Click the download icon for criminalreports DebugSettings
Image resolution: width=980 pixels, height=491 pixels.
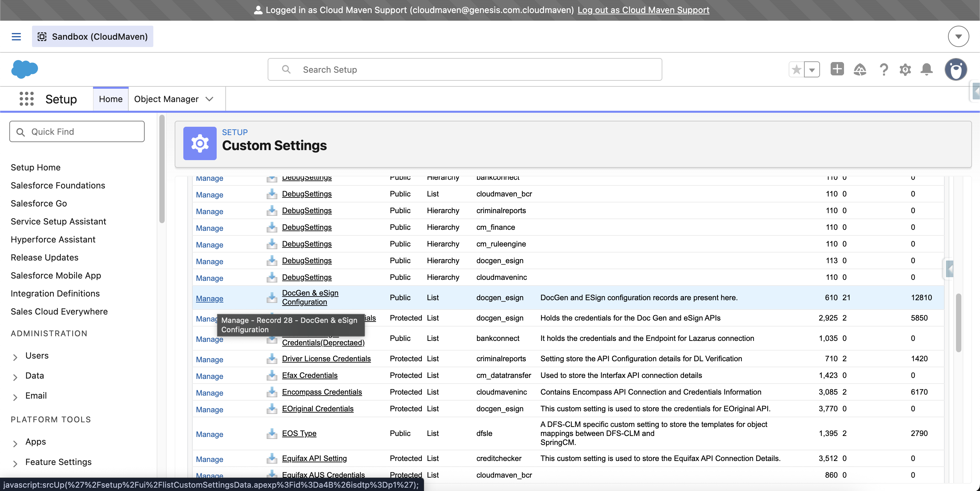click(272, 210)
